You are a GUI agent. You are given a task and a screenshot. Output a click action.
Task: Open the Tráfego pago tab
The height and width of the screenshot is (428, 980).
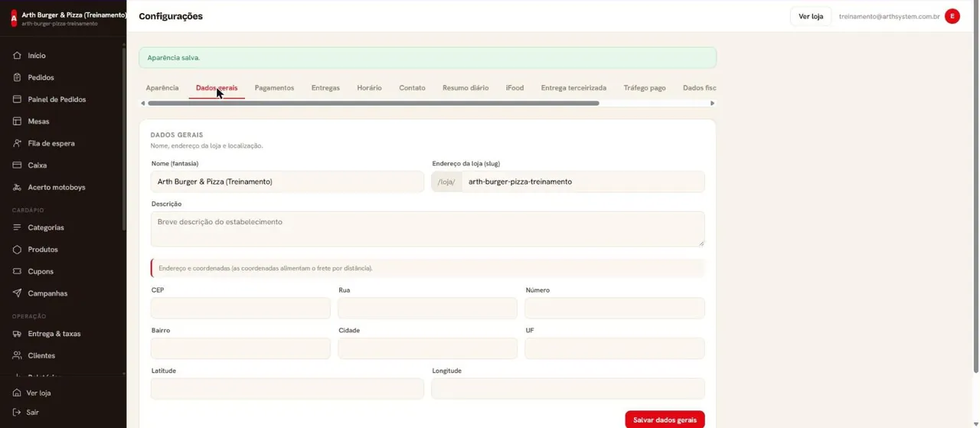(x=645, y=88)
